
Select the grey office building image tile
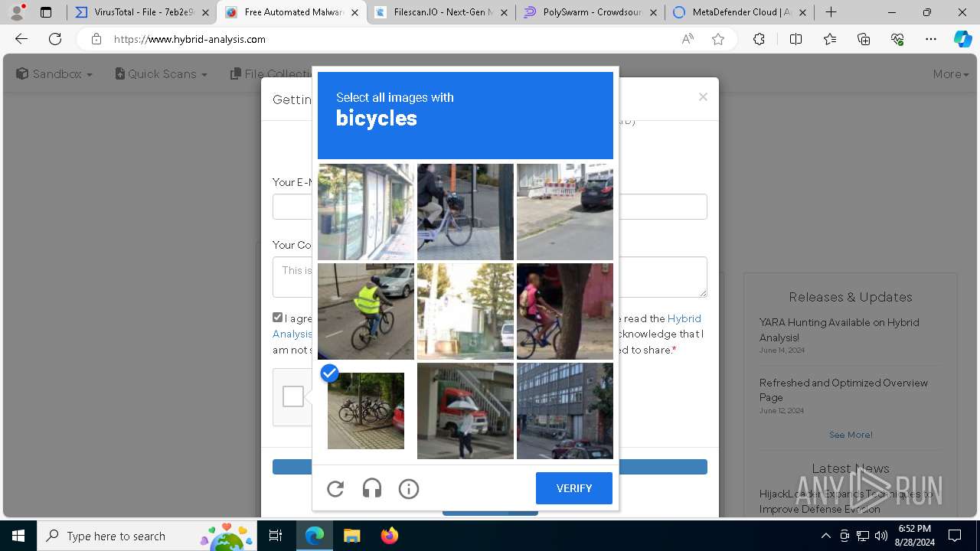click(565, 411)
